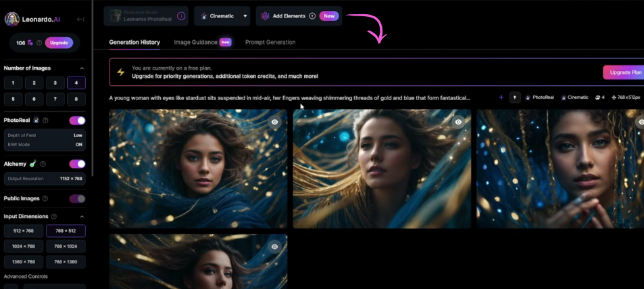Open the PhotoReal help tooltip icon

click(45, 120)
